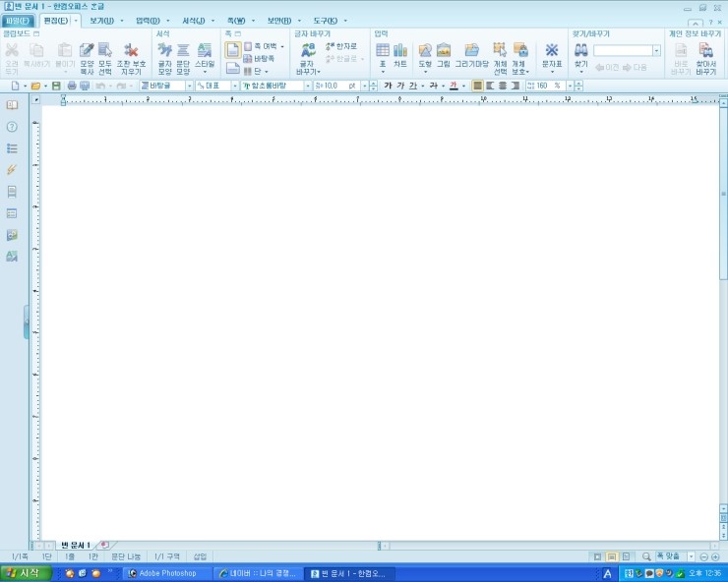Switch to Adobe Photoshop taskbar button

167,574
